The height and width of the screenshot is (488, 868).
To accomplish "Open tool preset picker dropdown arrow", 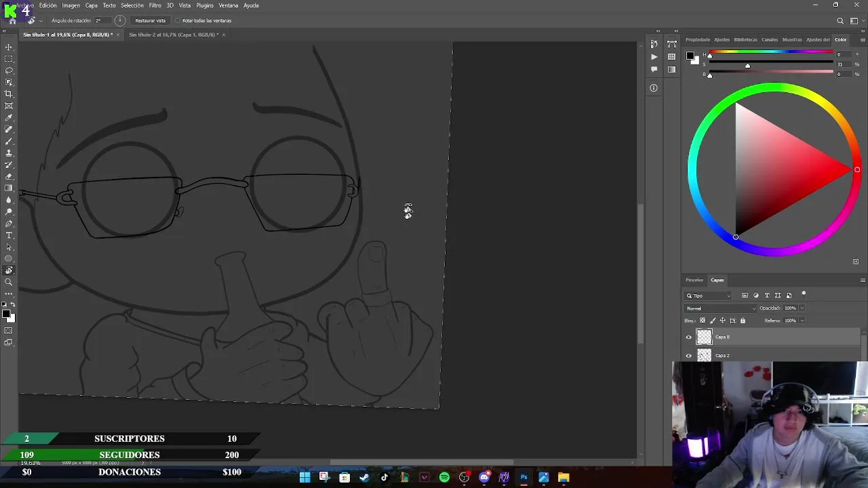I will click(x=41, y=20).
